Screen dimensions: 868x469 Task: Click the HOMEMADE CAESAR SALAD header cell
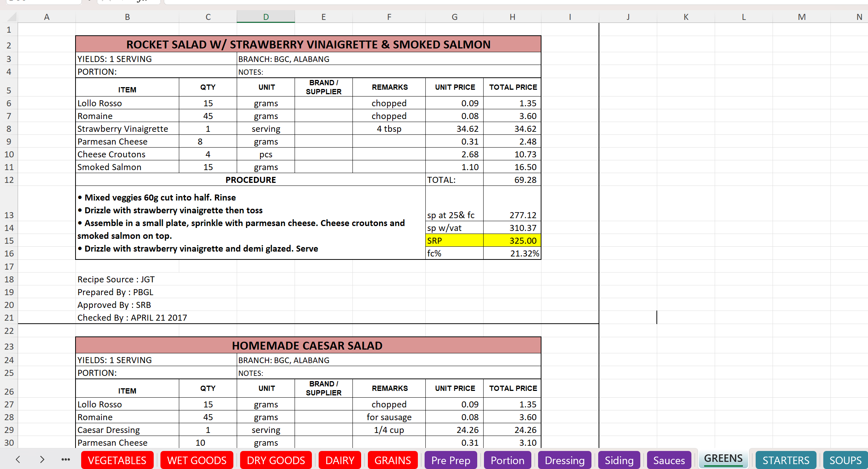[308, 345]
